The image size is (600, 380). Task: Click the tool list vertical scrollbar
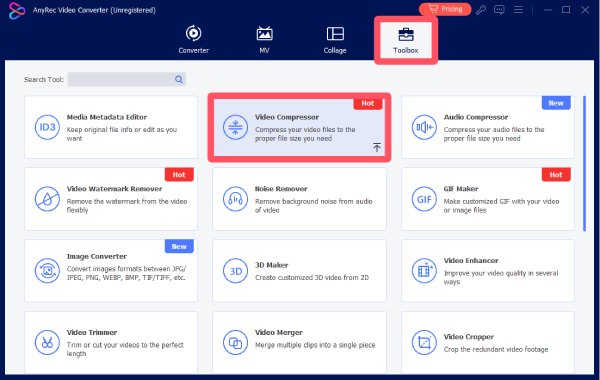[584, 163]
